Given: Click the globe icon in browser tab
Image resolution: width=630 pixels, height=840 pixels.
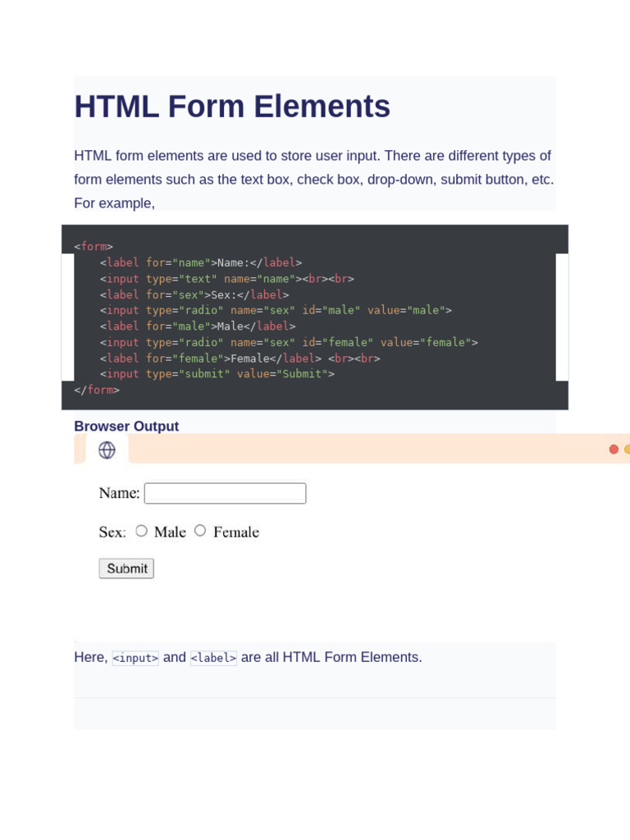Looking at the screenshot, I should point(107,450).
